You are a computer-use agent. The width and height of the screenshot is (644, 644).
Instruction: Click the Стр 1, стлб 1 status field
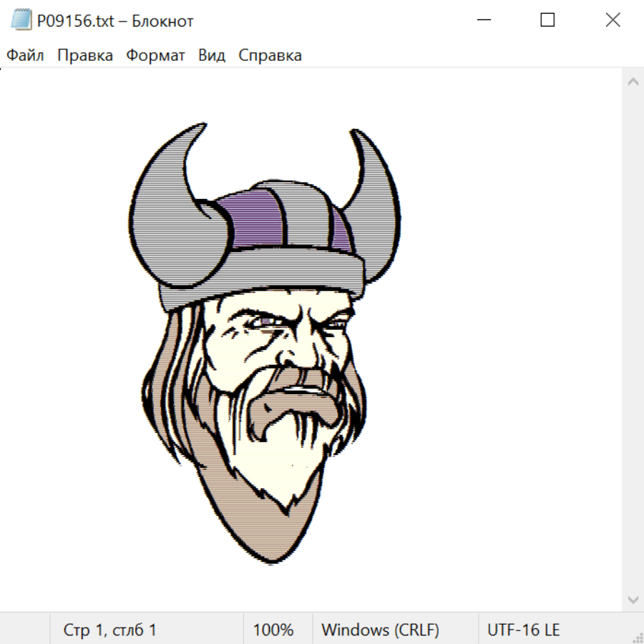(109, 630)
